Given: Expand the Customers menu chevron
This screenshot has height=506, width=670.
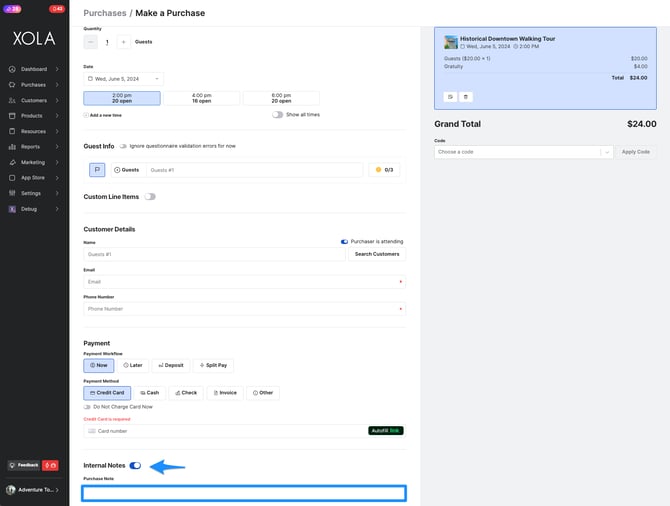Looking at the screenshot, I should pyautogui.click(x=57, y=100).
